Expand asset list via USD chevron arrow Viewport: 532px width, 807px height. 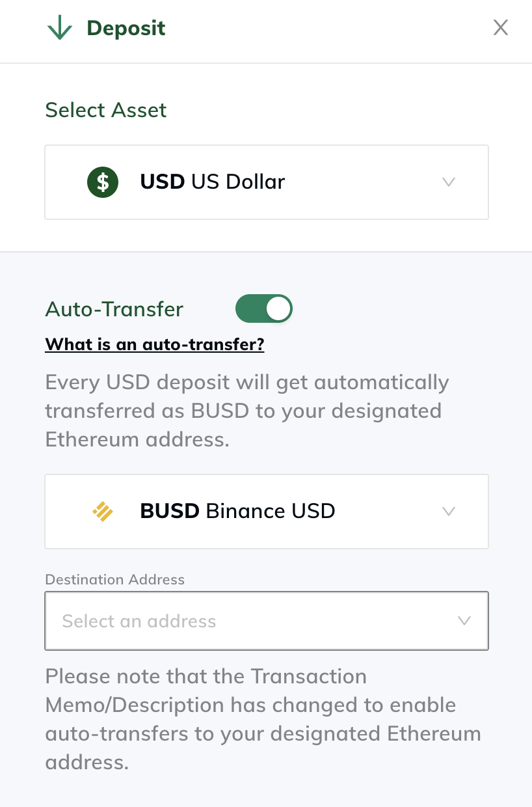coord(448,182)
